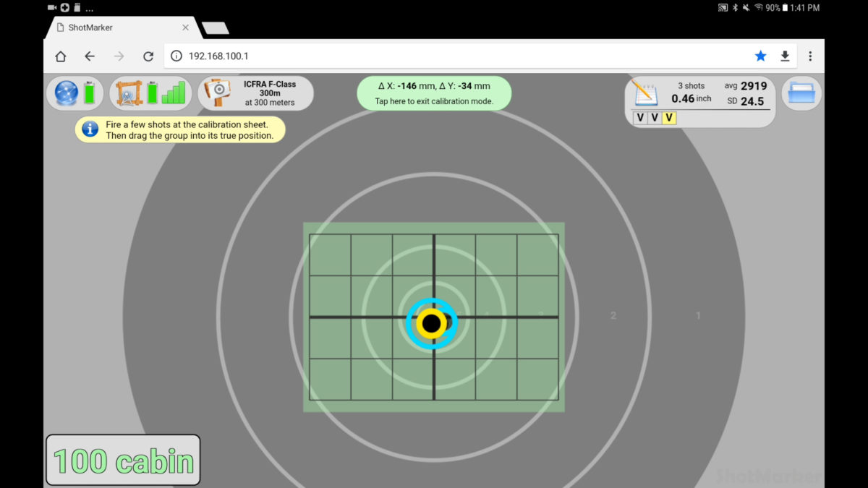Select the highlighted third V shot marker
The width and height of the screenshot is (868, 488).
(670, 118)
